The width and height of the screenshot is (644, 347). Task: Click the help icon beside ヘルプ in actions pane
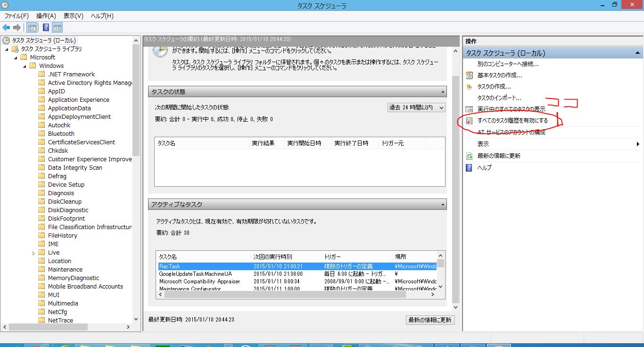coord(469,168)
